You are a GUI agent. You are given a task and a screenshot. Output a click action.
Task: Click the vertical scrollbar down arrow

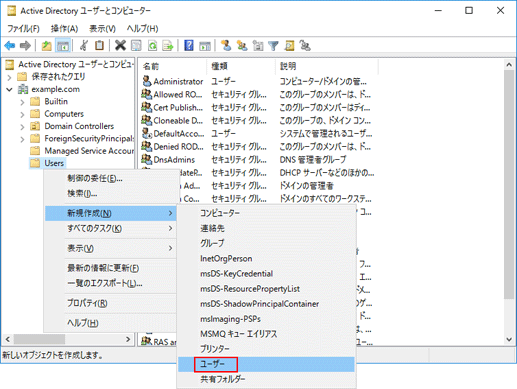point(509,339)
